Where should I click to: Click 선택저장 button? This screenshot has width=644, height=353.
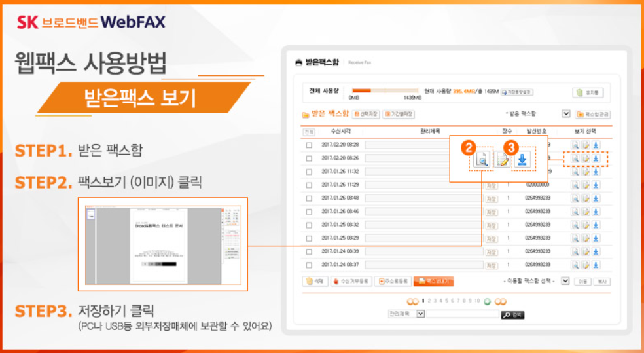[366, 114]
